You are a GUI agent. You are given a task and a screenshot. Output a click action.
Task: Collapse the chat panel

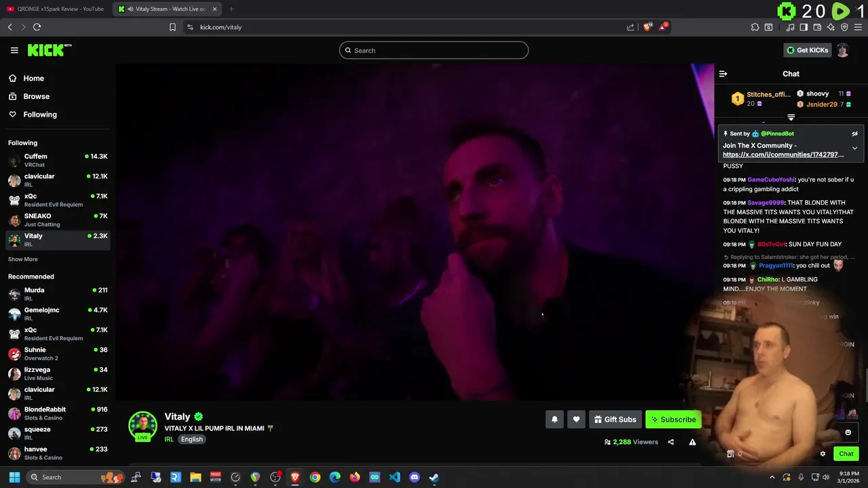[x=723, y=74]
